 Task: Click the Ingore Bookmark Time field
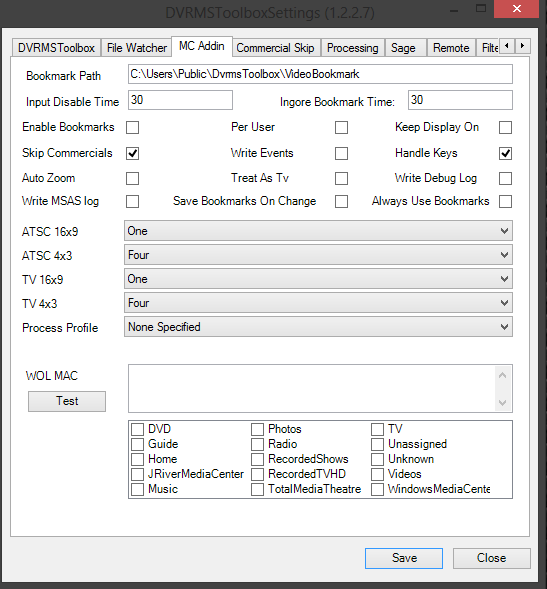click(460, 100)
